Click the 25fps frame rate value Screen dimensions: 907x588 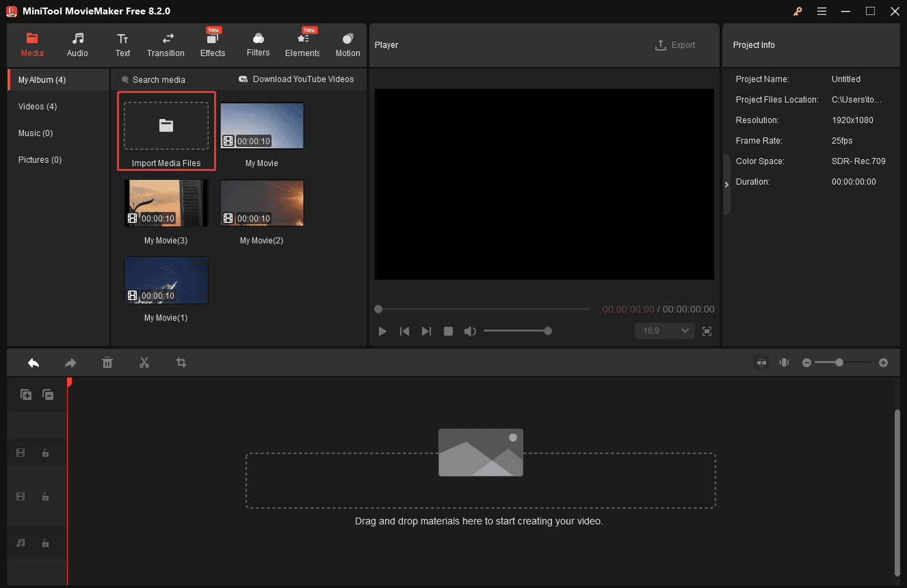click(842, 141)
